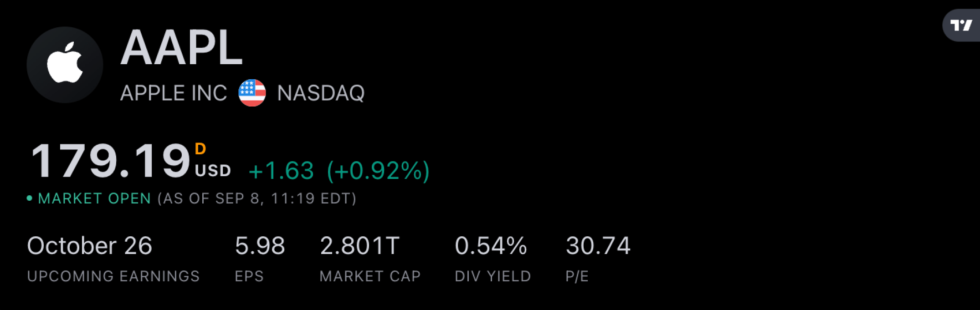Click the 0.54% dividend yield value
The width and height of the screenshot is (980, 310).
coord(491,246)
